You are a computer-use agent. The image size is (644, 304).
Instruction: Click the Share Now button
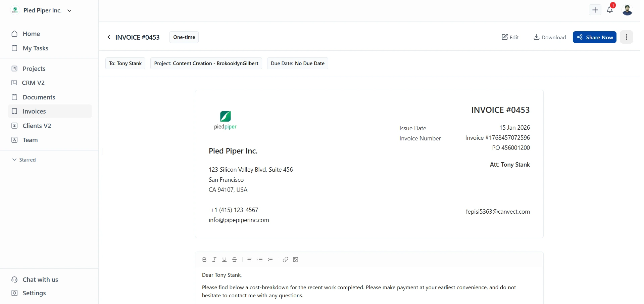[x=594, y=37]
